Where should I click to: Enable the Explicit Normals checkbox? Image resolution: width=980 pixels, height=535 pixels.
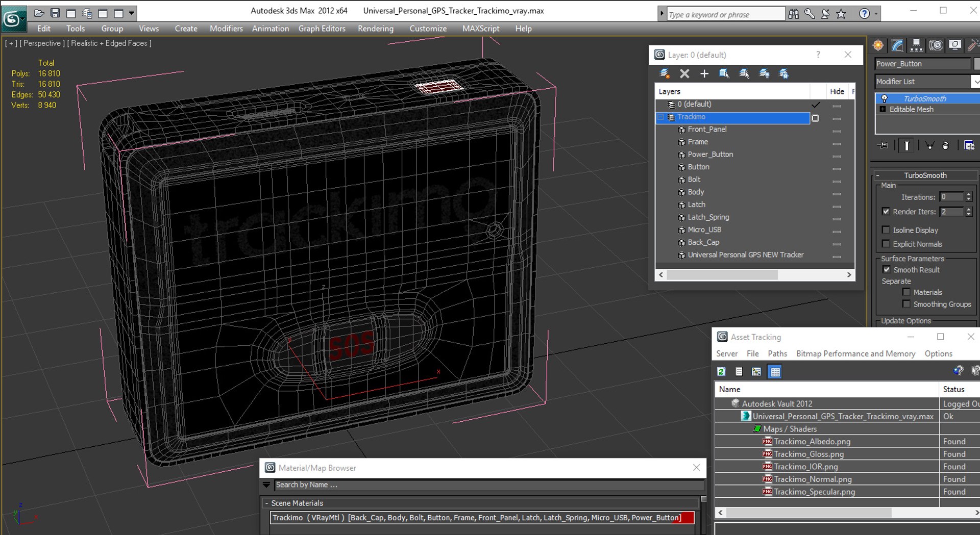pos(886,244)
